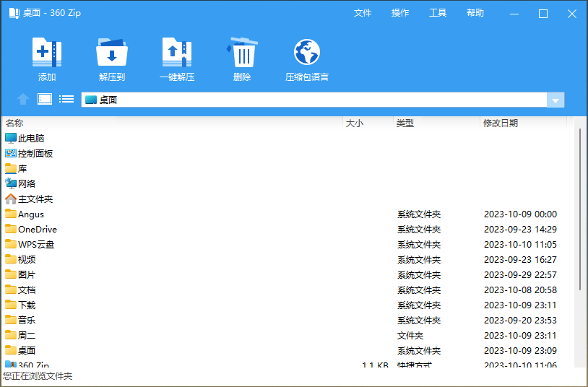Select the 此电脑 row name
Image resolution: width=588 pixels, height=387 pixels.
click(x=31, y=139)
